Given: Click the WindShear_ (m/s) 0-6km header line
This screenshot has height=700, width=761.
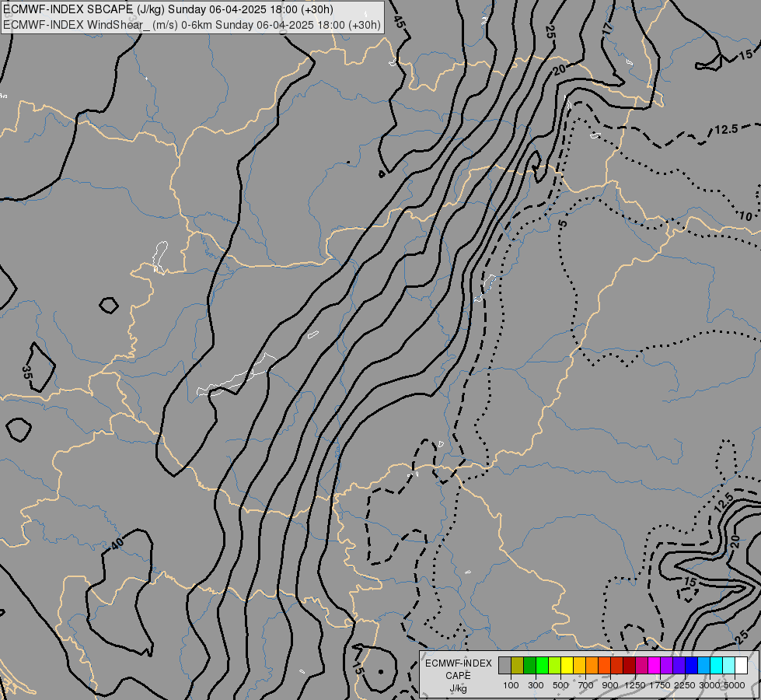Looking at the screenshot, I should pyautogui.click(x=192, y=25).
